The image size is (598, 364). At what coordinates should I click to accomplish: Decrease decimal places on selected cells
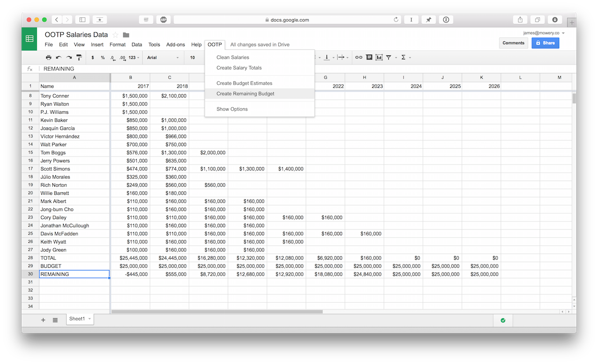113,57
